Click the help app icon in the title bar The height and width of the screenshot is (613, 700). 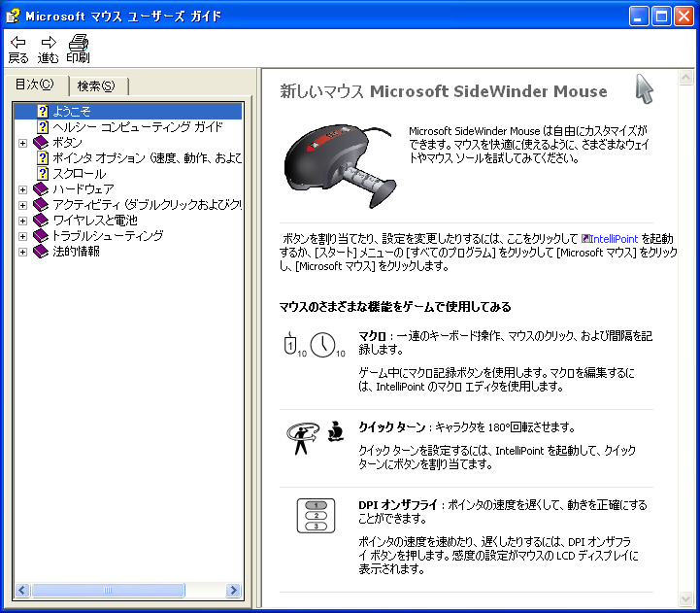click(13, 17)
